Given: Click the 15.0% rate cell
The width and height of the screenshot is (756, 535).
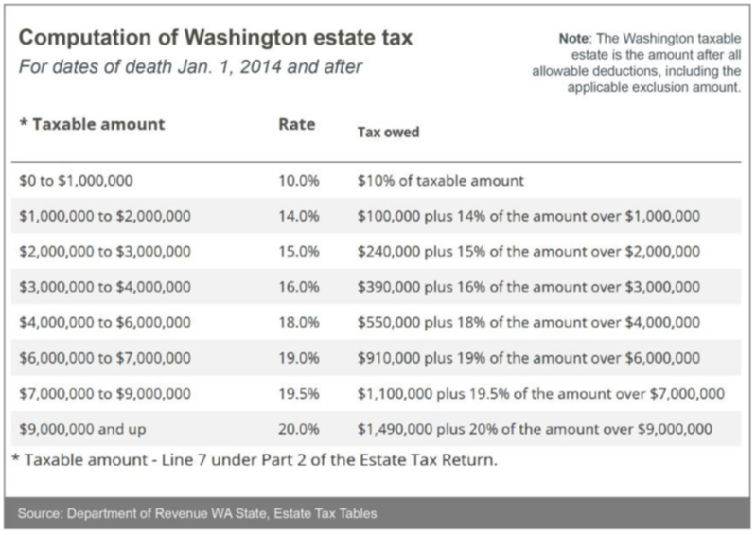Looking at the screenshot, I should [x=297, y=251].
